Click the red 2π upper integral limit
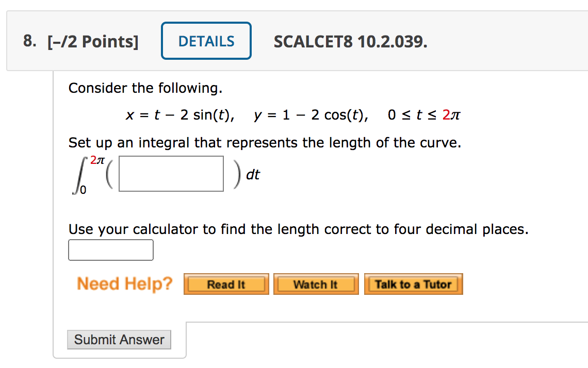The width and height of the screenshot is (588, 368). [x=97, y=160]
